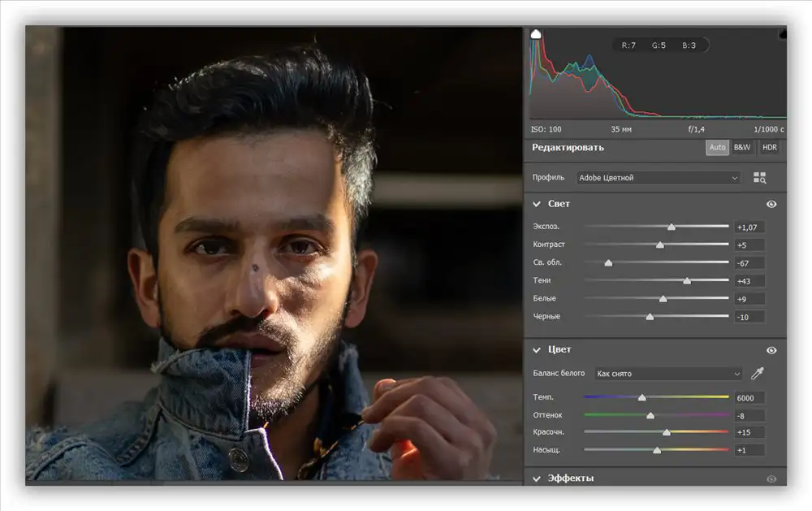Open the Профиль dropdown showing Adobe Цветной
This screenshot has width=812, height=511.
click(x=658, y=177)
